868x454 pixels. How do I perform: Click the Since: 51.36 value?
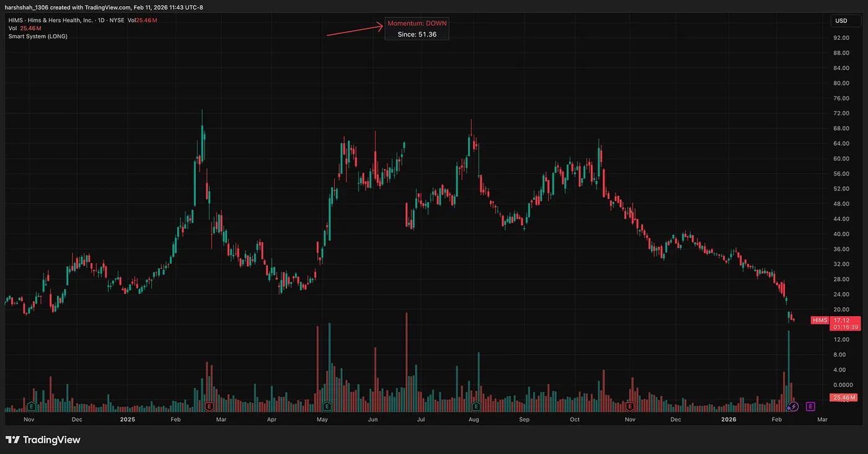[x=417, y=35]
